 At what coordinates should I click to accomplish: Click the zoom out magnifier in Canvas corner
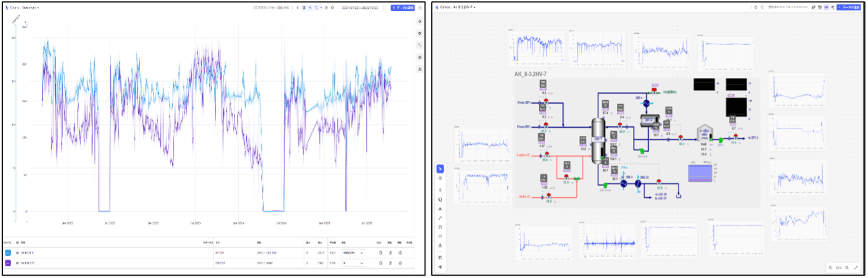830,268
